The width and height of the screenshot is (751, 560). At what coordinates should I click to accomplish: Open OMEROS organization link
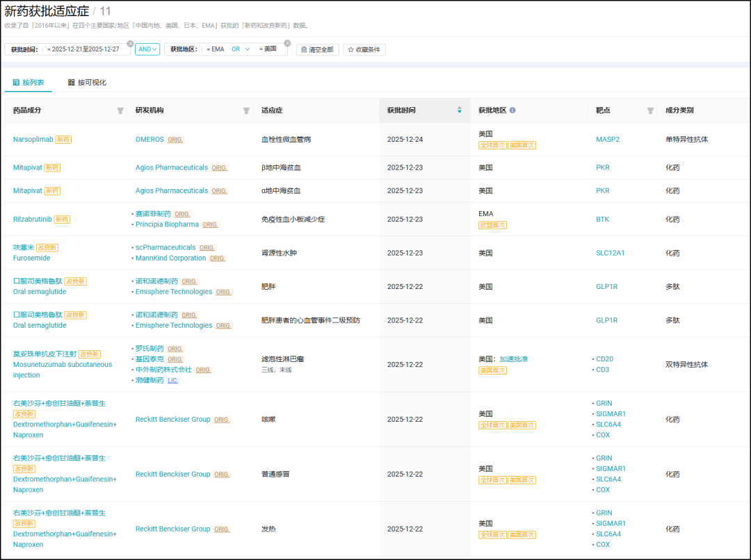click(150, 139)
